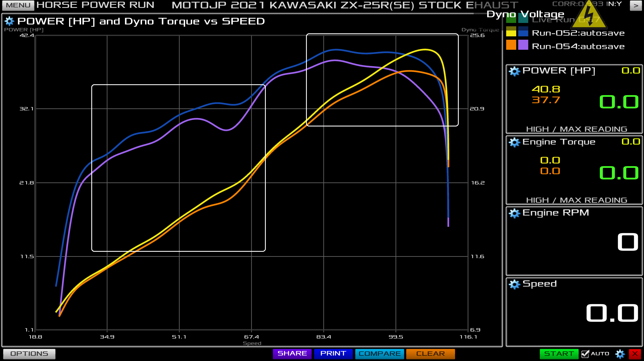Screen dimensions: 644x361
Task: Open gear settings of POWER [HP] panel
Action: (514, 71)
